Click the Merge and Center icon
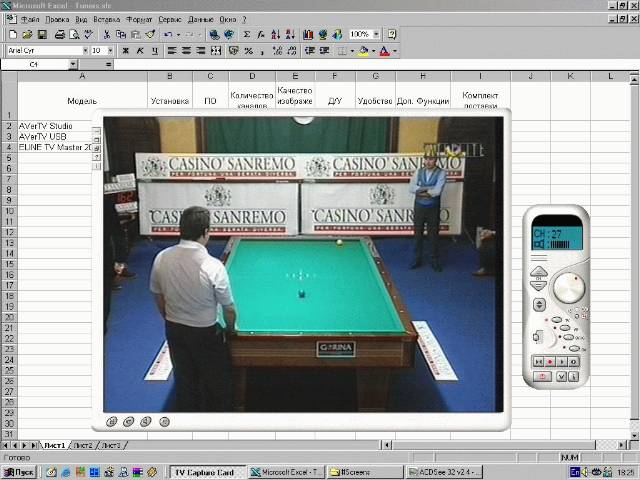Viewport: 640px width, 480px height. [x=216, y=51]
